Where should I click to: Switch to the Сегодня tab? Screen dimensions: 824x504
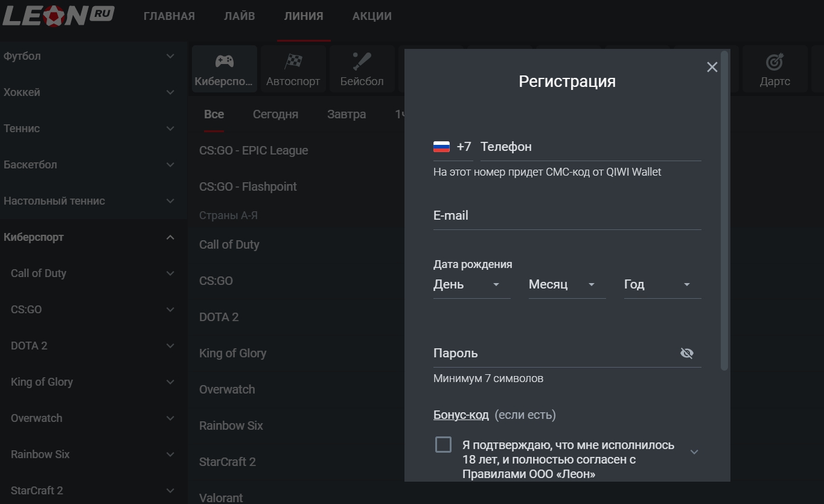tap(275, 114)
